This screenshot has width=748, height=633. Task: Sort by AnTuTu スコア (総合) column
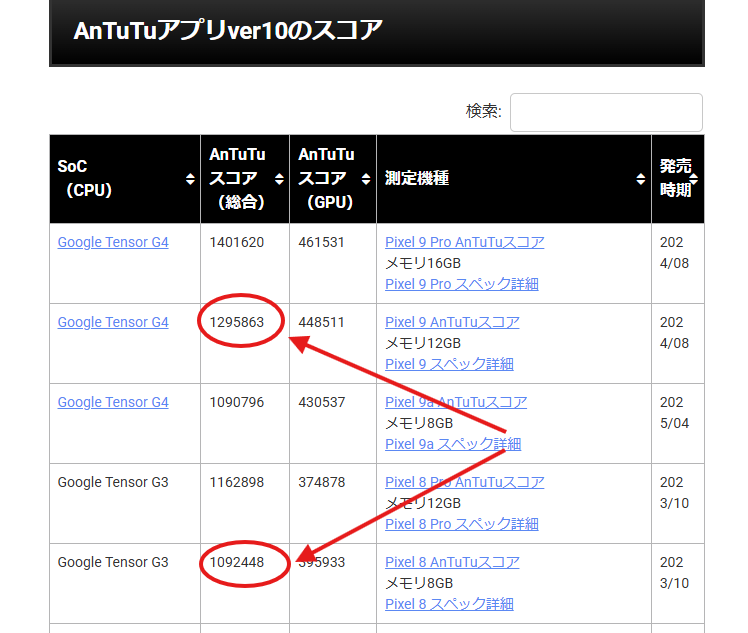[x=279, y=179]
